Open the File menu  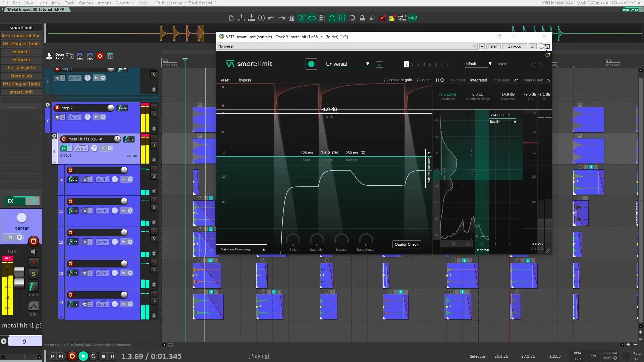coord(5,3)
